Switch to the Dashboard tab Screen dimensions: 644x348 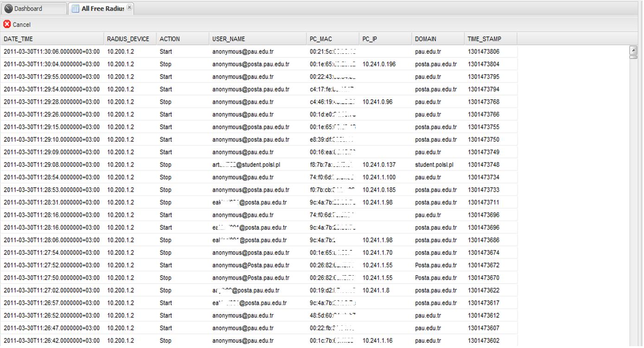34,8
